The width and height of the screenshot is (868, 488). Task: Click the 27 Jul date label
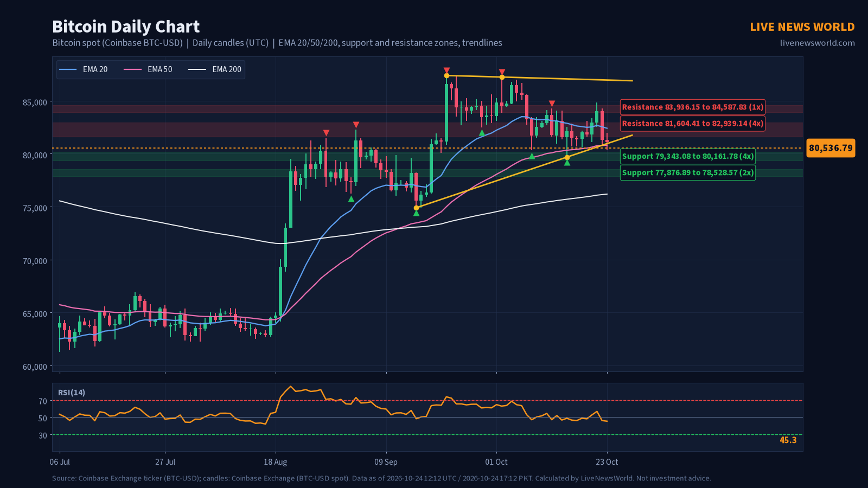[165, 462]
